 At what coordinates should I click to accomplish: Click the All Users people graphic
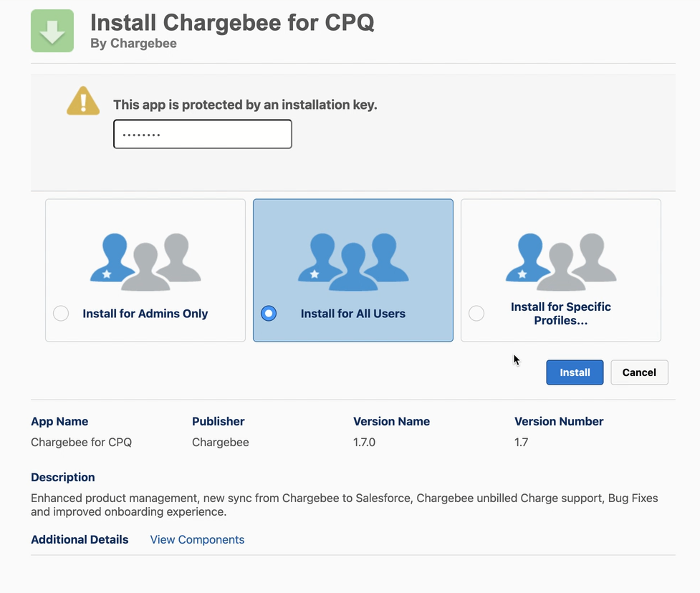[353, 261]
